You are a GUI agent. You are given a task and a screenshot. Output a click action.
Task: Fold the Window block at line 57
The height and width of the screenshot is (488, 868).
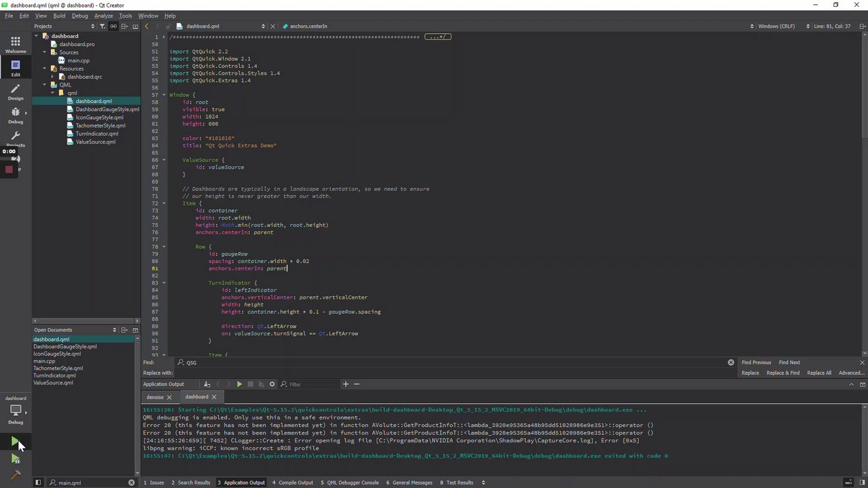(163, 95)
